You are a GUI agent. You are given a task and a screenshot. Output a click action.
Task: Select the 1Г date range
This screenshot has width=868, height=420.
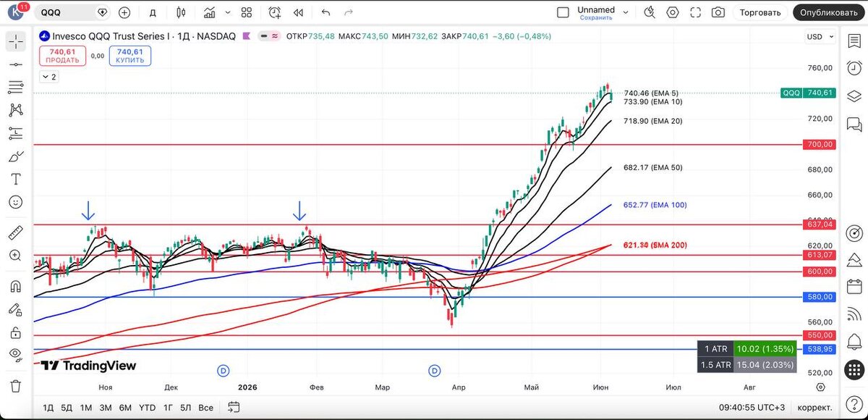[169, 408]
